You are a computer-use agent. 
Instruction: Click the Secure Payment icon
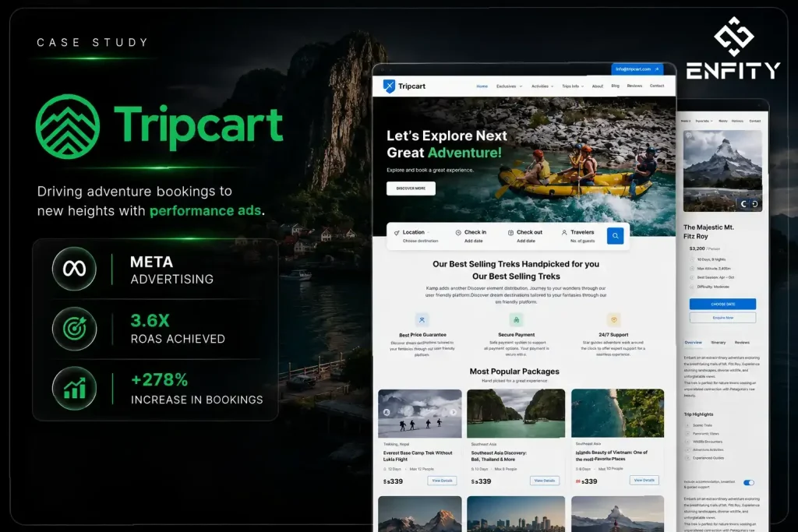click(516, 320)
